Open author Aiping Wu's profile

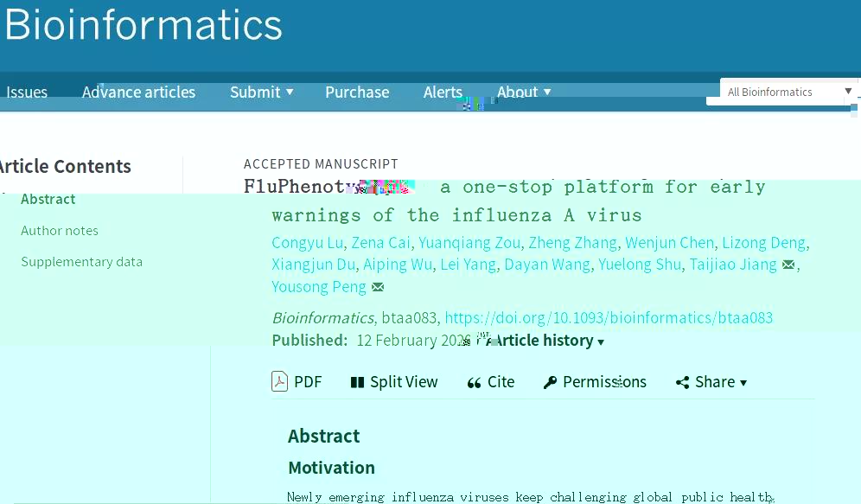398,264
